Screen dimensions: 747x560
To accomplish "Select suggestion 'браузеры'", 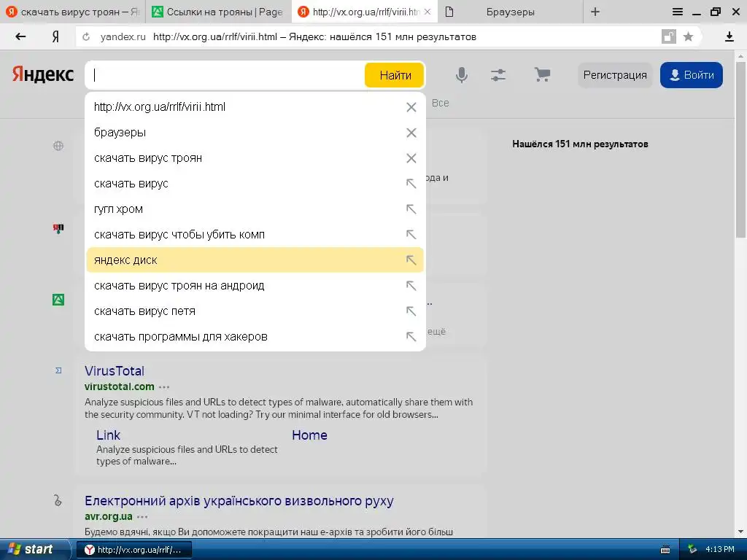I will [255, 133].
